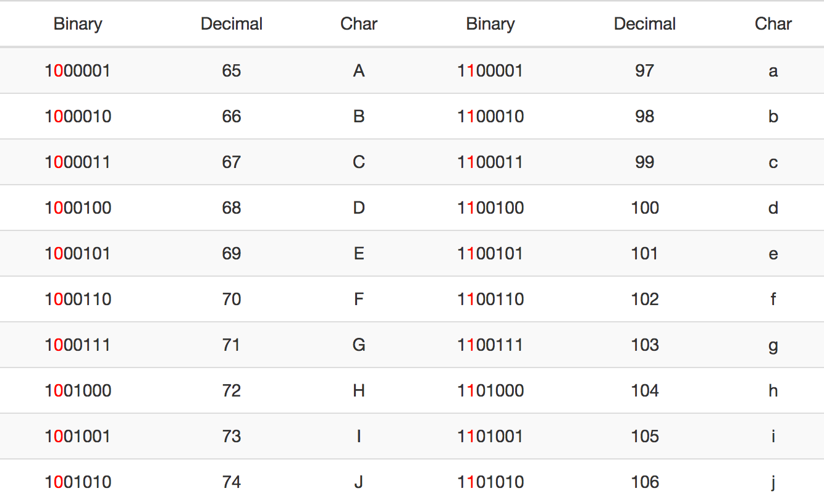Click the decimal 106 cell
The width and height of the screenshot is (824, 504).
645,482
